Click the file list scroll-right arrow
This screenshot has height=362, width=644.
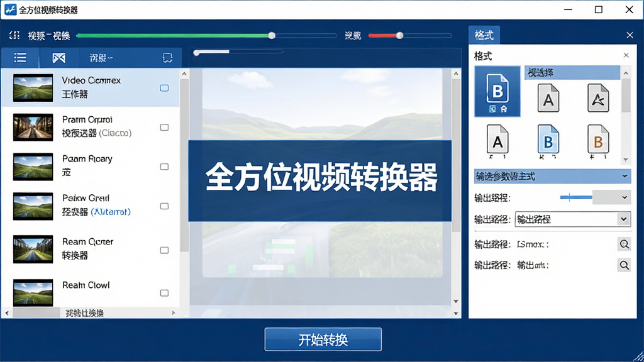pos(174,313)
